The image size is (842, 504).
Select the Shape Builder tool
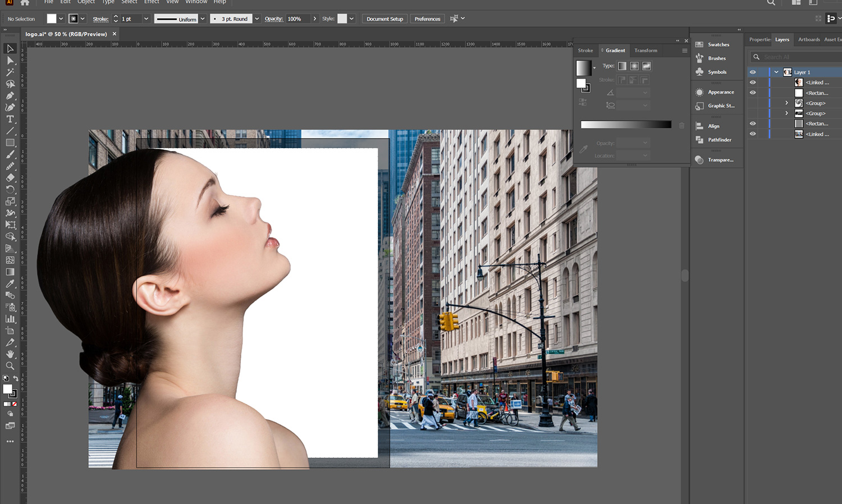point(10,236)
